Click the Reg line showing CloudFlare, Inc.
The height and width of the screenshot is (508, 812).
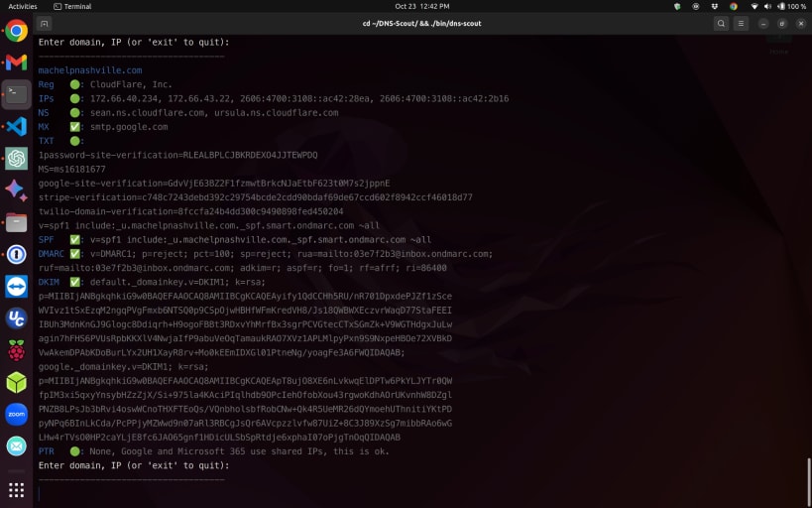pos(105,84)
